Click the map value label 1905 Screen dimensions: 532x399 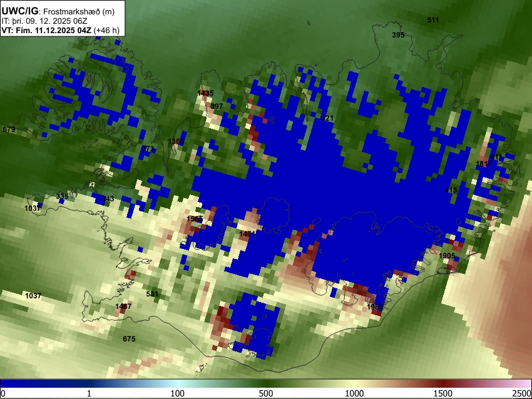[447, 256]
